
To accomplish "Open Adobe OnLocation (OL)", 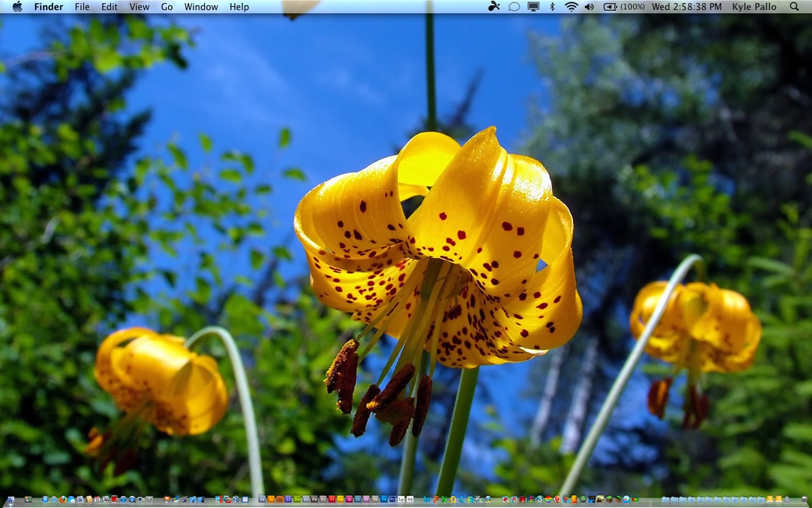I will coord(358,499).
